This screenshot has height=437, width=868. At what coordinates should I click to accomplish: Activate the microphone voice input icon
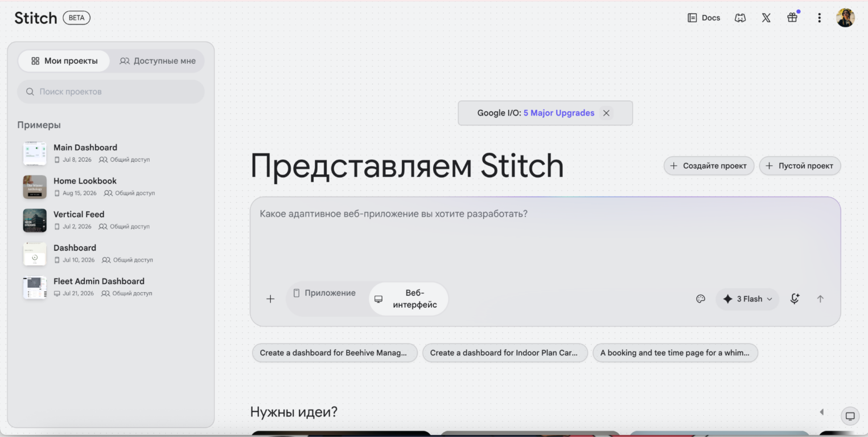coord(795,299)
